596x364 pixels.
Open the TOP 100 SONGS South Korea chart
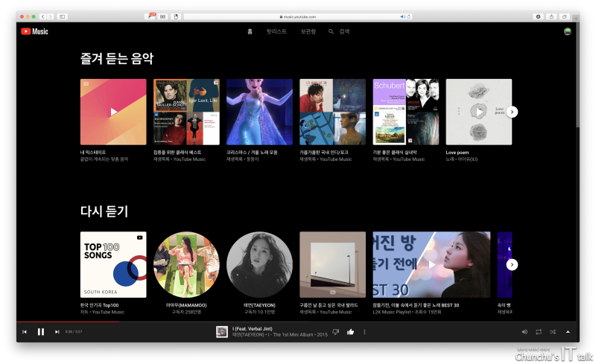pyautogui.click(x=113, y=264)
